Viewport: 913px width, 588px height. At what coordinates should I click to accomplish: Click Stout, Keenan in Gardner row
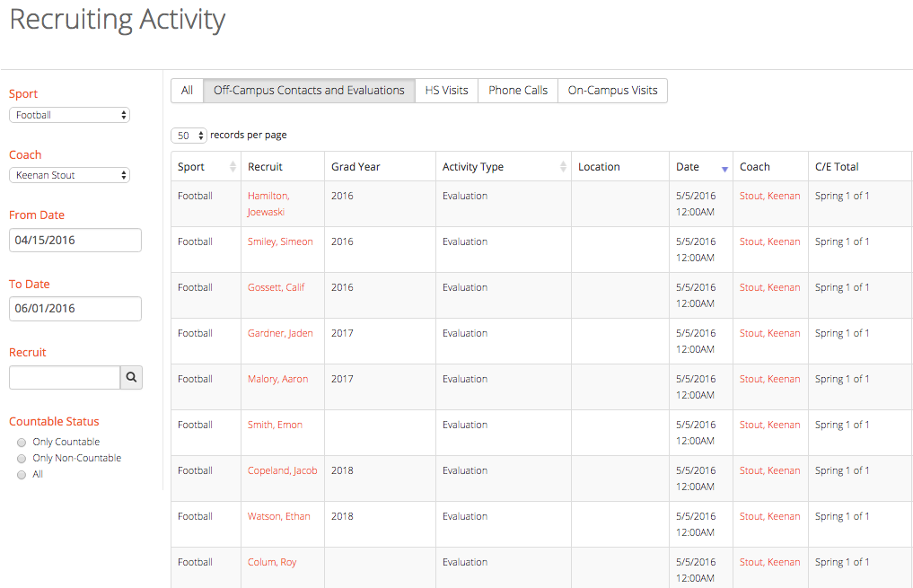click(769, 333)
